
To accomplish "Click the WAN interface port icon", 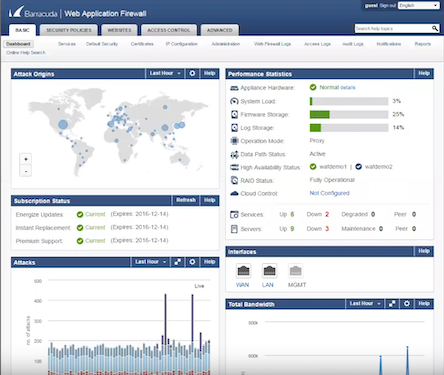I will (x=243, y=271).
